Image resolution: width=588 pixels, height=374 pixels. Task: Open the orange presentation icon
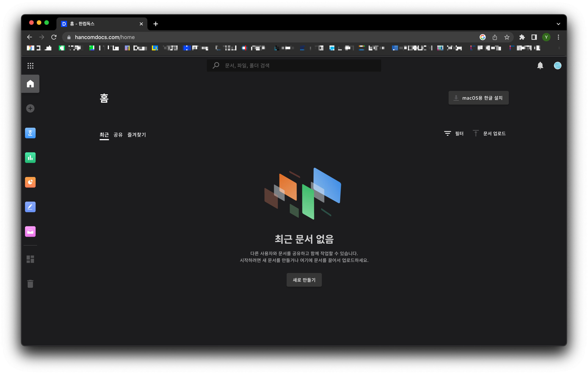(30, 182)
